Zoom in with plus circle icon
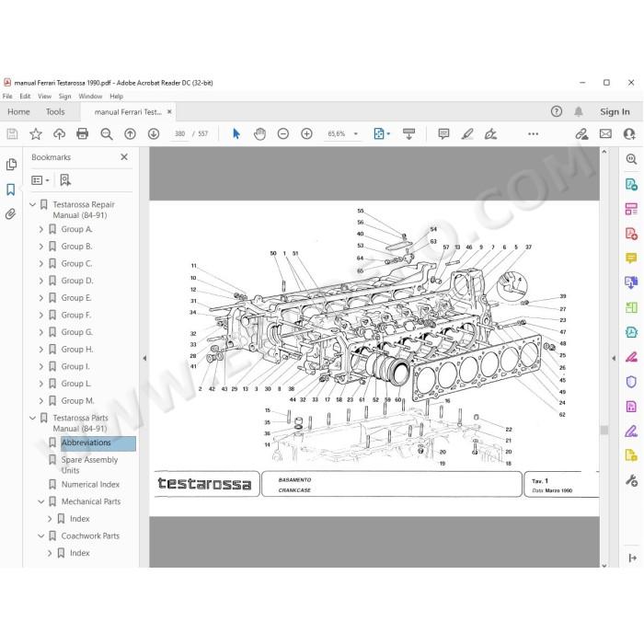 [x=306, y=134]
